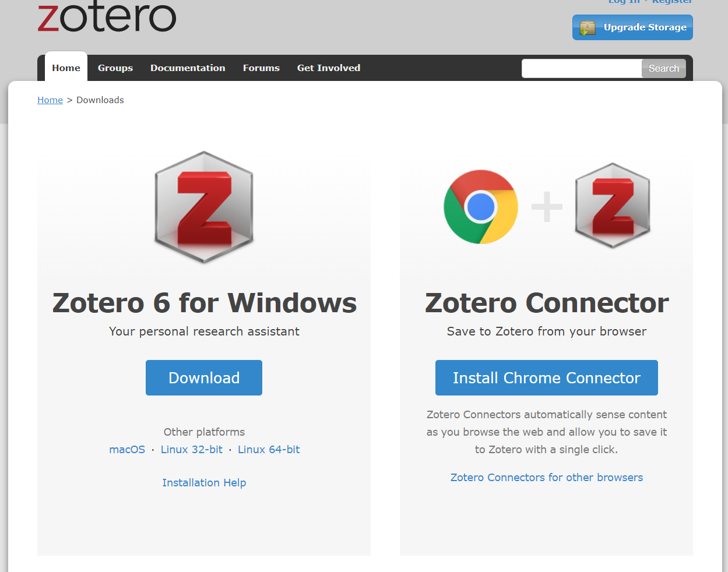728x572 pixels.
Task: Select Get Involved in navigation
Action: pos(329,68)
